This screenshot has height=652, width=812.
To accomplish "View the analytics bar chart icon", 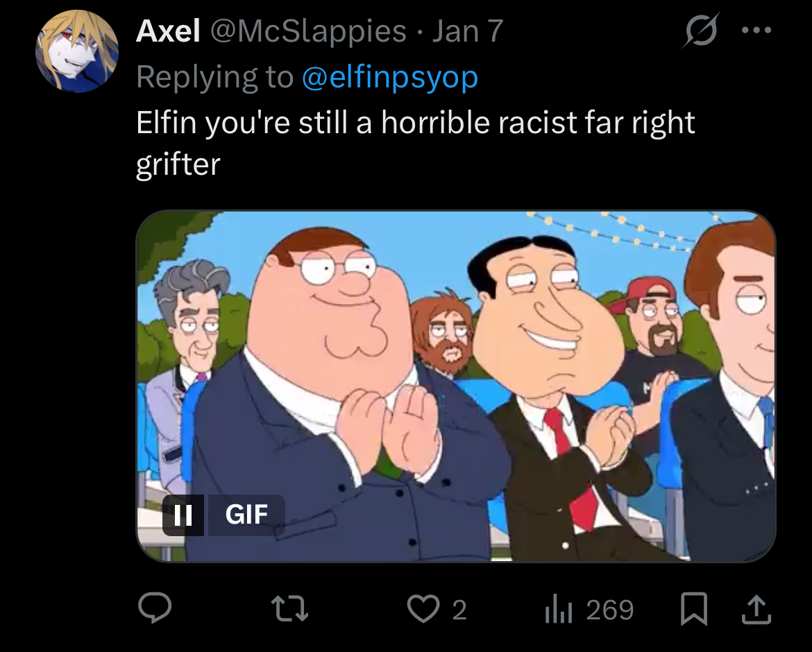I will pyautogui.click(x=558, y=610).
